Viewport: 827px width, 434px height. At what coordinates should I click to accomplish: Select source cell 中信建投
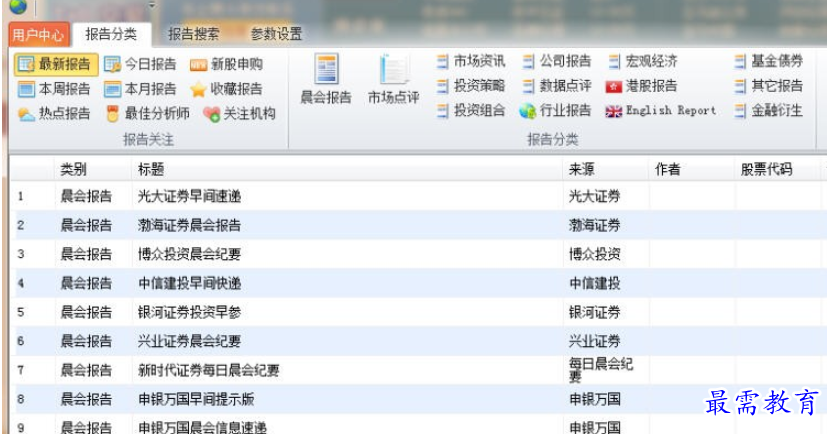[594, 283]
